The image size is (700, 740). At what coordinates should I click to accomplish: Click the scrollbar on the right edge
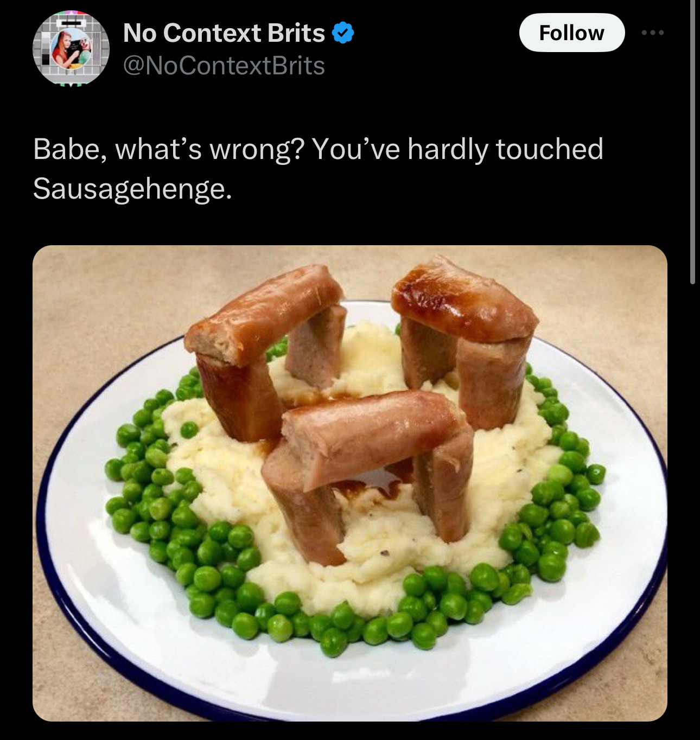point(692,141)
